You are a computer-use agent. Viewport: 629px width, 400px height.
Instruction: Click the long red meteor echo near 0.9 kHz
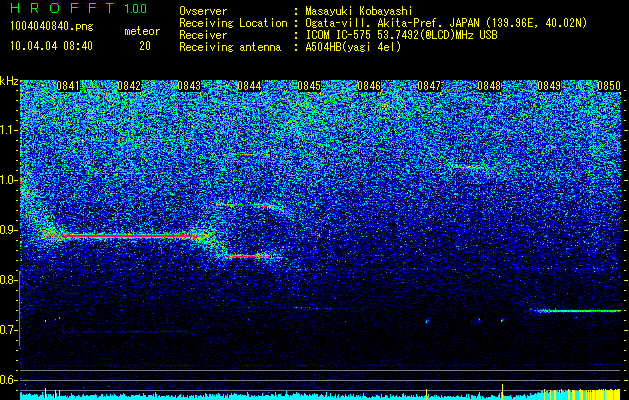[x=128, y=236]
